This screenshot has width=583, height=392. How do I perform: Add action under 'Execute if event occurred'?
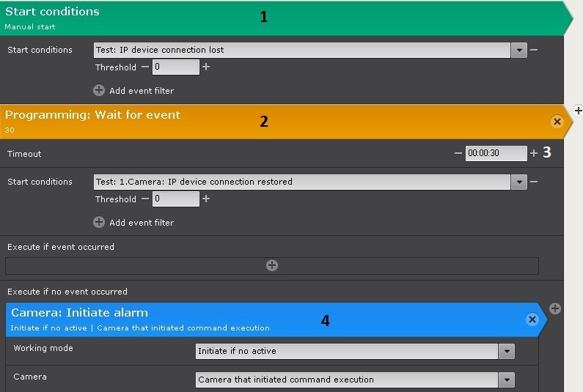pos(271,265)
